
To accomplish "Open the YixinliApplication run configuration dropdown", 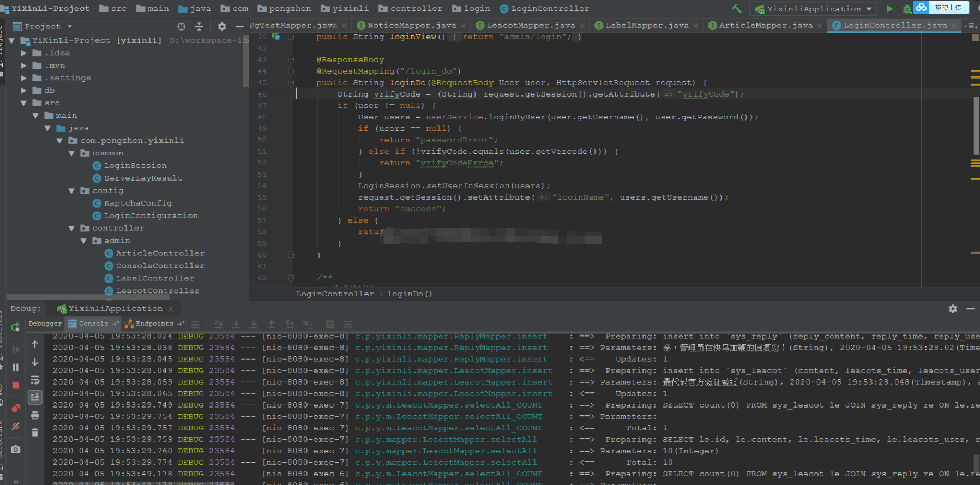I will click(814, 9).
